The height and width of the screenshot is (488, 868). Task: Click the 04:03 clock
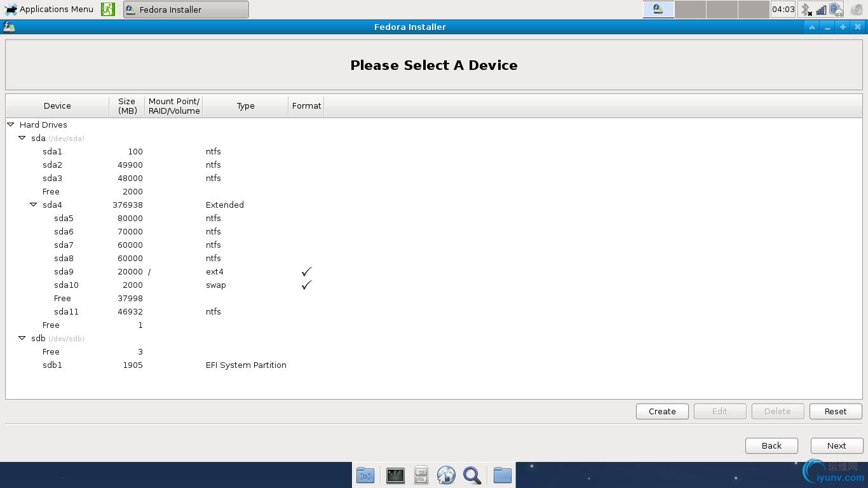tap(783, 10)
